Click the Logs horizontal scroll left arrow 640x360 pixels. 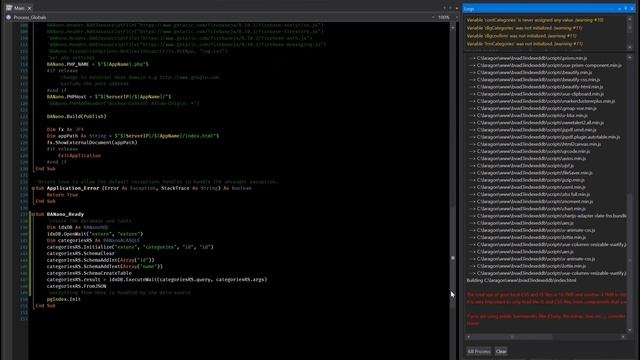point(469,337)
